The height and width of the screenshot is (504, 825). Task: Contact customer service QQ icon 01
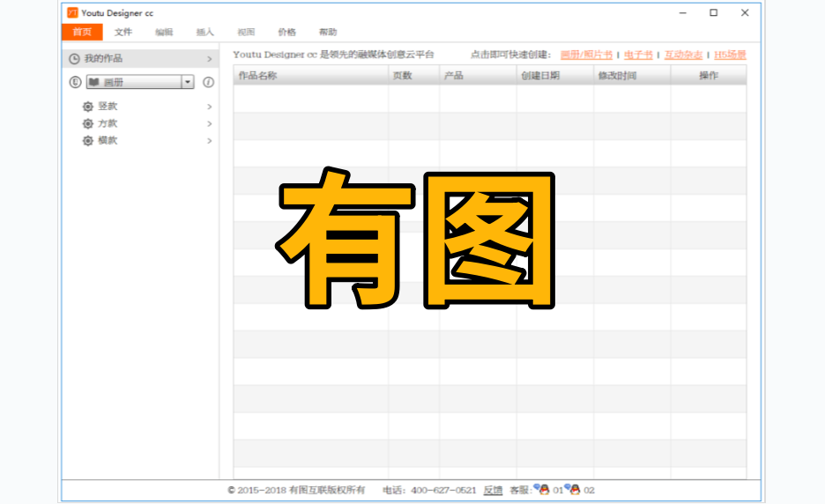(x=542, y=489)
